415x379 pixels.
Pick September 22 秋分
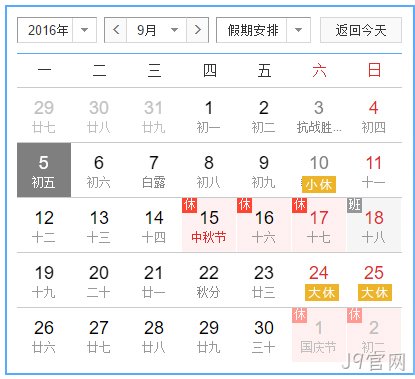pos(209,280)
